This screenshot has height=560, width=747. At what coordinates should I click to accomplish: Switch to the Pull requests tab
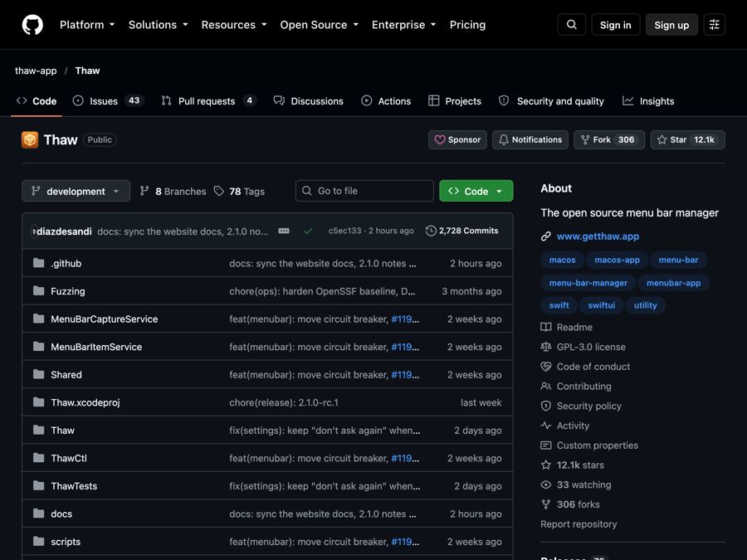pyautogui.click(x=208, y=101)
